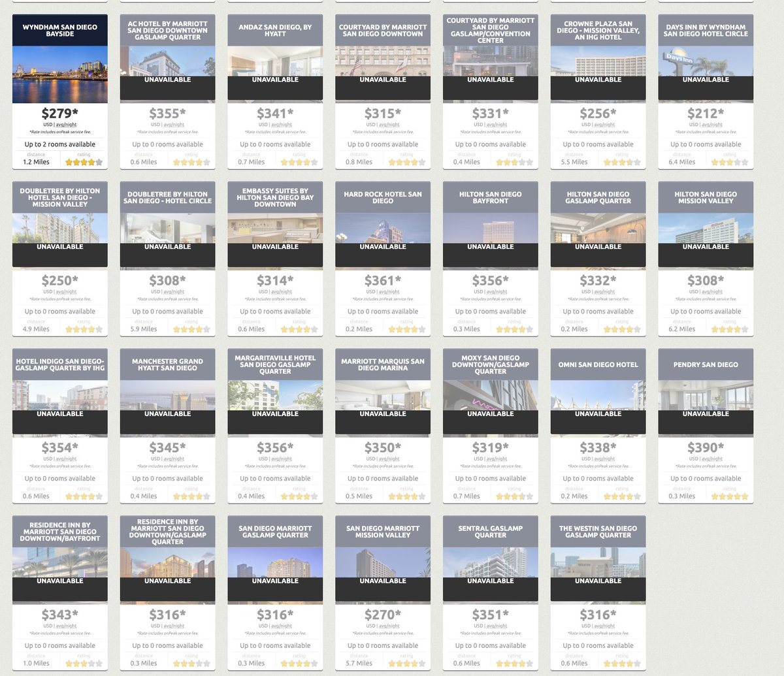Open the Hilton San Diego Bayfront title

[x=491, y=198]
